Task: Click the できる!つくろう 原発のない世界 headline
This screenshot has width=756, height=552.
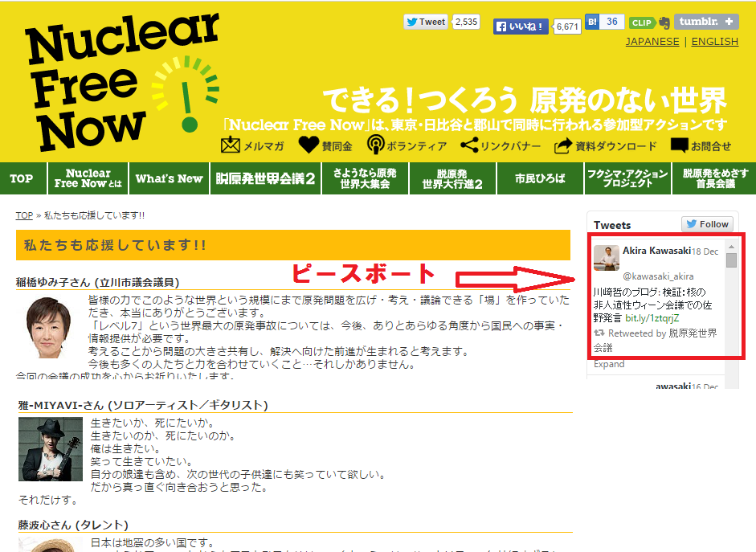Action: pos(525,100)
